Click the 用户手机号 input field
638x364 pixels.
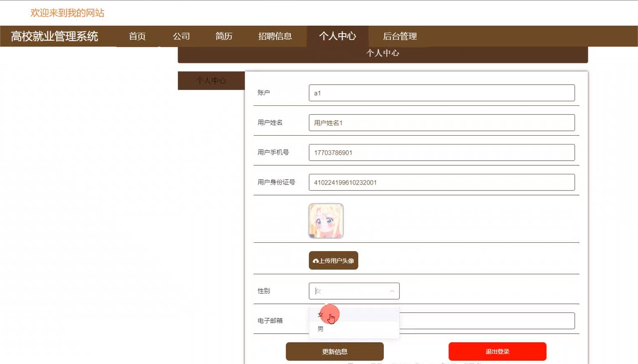point(442,153)
